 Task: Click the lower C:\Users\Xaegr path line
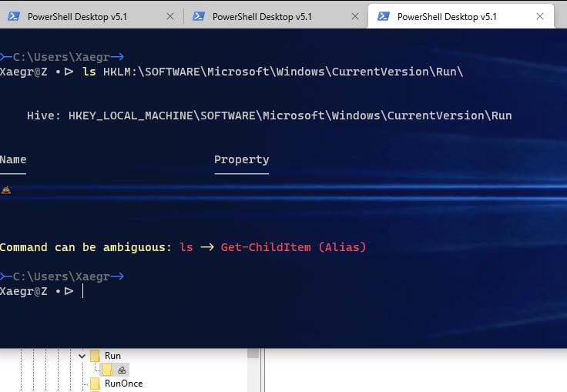point(62,276)
